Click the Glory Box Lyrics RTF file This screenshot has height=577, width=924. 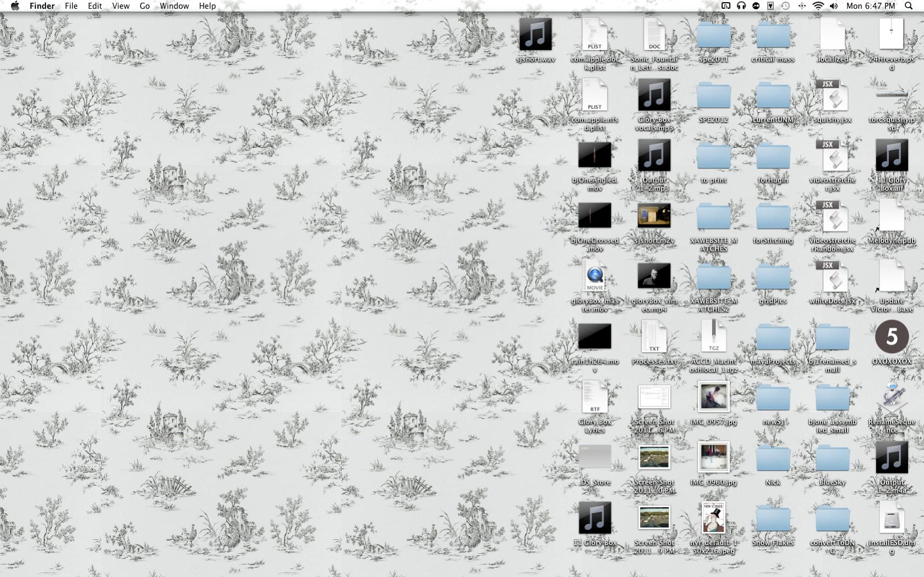coord(594,397)
